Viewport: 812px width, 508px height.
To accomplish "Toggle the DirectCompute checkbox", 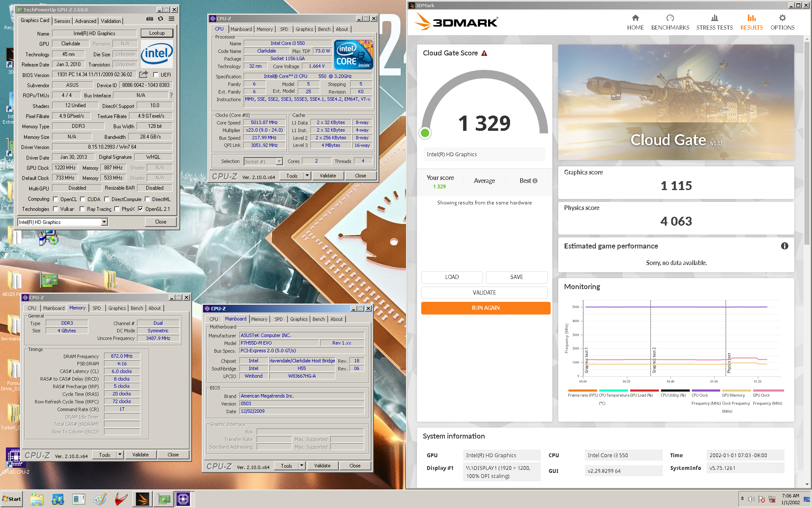I will point(107,199).
